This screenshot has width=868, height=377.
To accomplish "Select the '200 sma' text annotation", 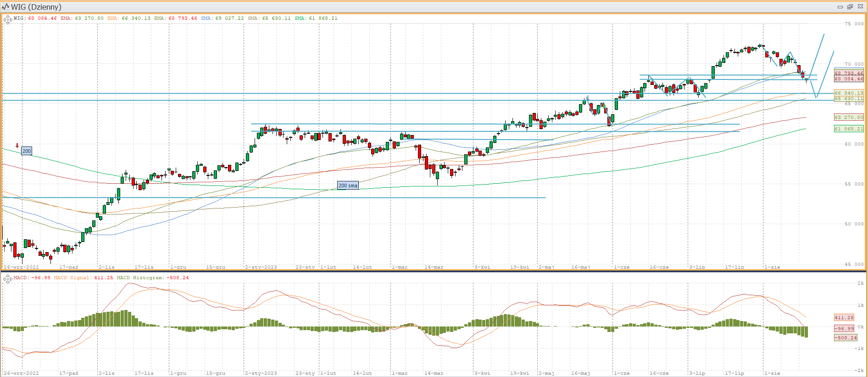I will click(x=348, y=186).
